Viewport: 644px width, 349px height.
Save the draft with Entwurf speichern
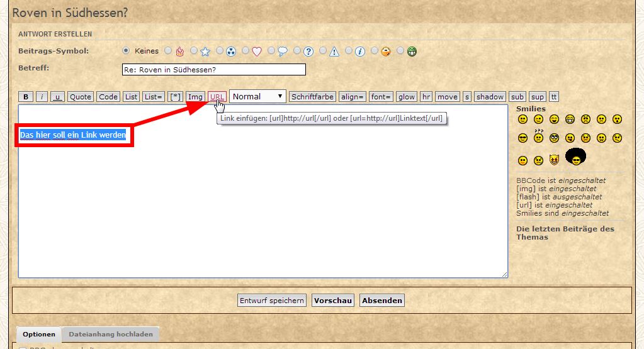tap(272, 301)
